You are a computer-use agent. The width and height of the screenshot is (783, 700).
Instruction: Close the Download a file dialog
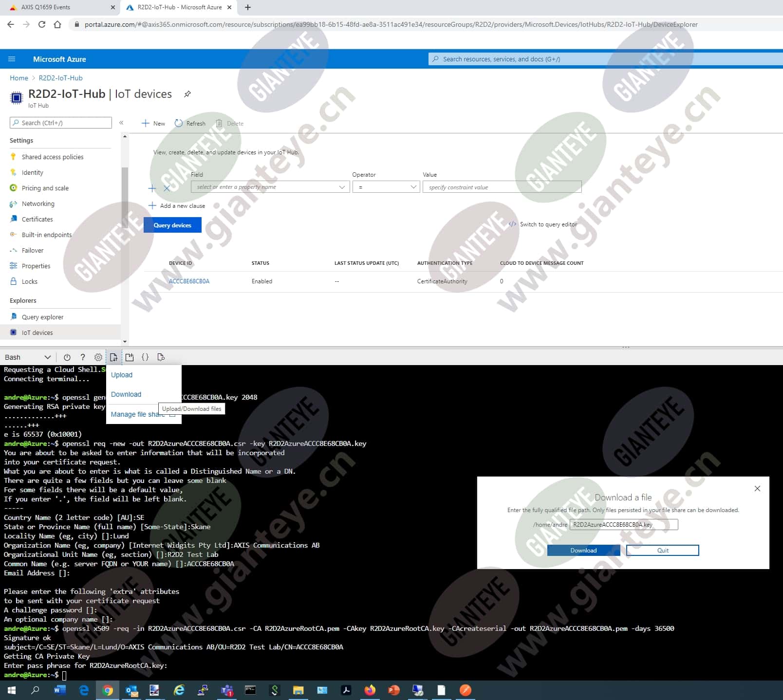[757, 488]
